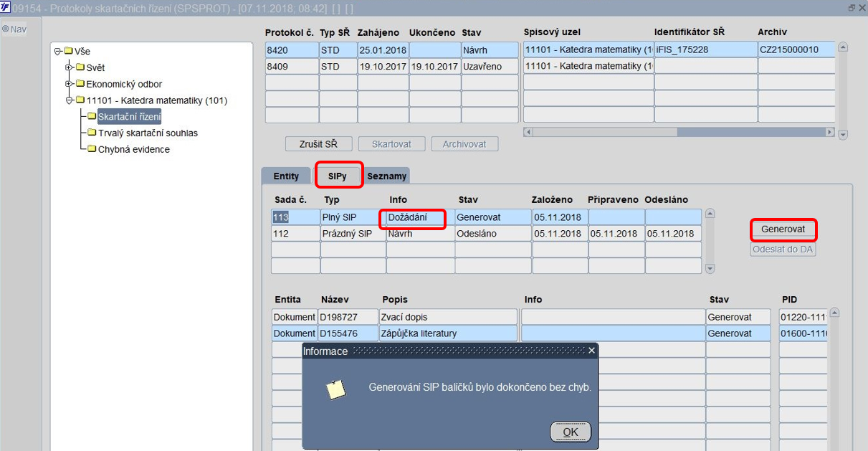Click the disabled Skartovat button

click(x=392, y=144)
